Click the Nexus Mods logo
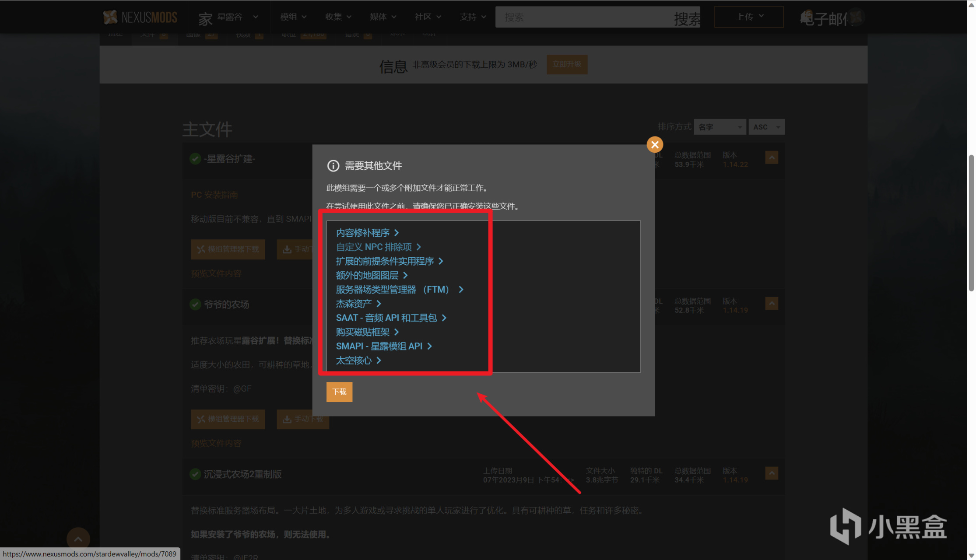Image resolution: width=976 pixels, height=560 pixels. click(x=140, y=17)
